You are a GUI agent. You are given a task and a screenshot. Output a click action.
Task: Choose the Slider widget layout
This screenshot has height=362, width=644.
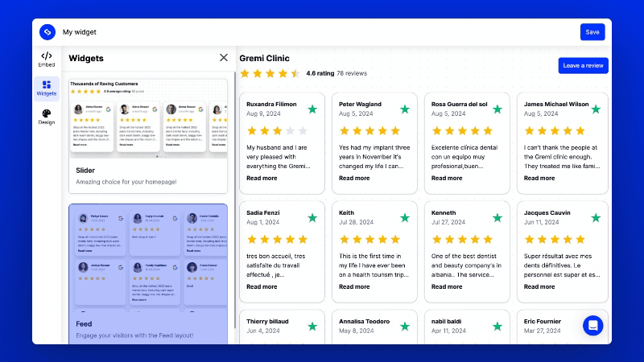148,136
